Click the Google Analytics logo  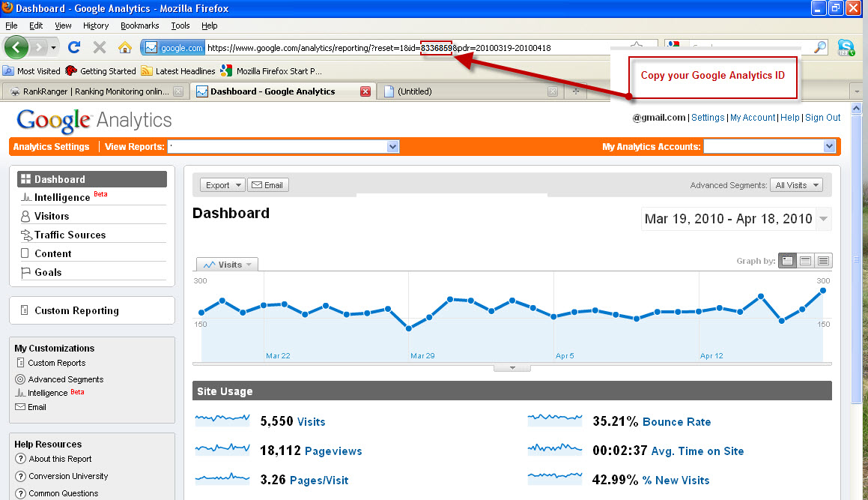point(94,120)
